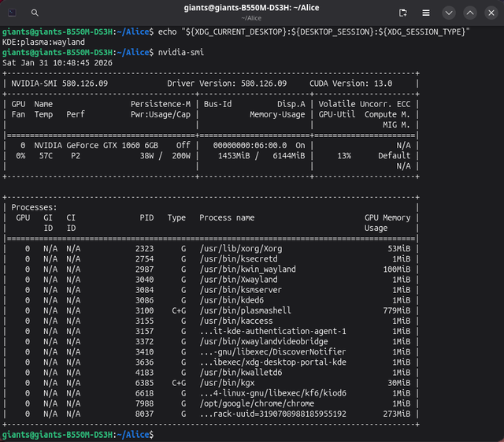Click the Default compute mode value

tap(394, 156)
